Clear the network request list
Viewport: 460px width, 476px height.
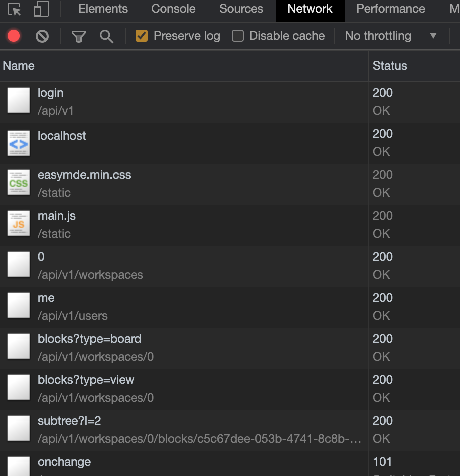point(42,35)
